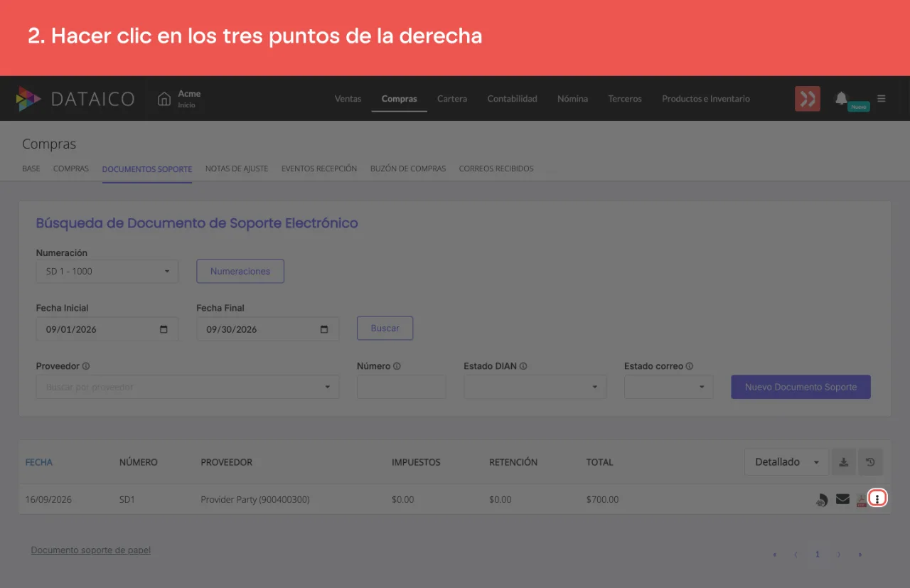910x588 pixels.
Task: Click the info icon next to Número
Action: [397, 366]
